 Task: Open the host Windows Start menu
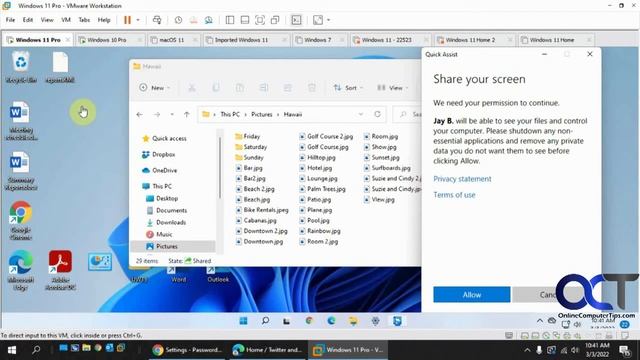tap(11, 350)
